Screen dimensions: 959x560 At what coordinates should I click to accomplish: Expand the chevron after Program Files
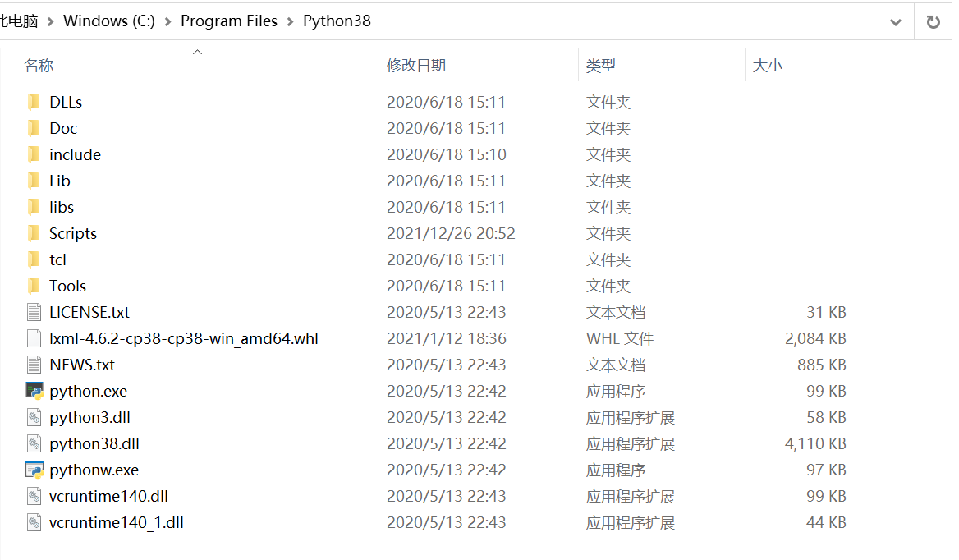click(x=291, y=22)
